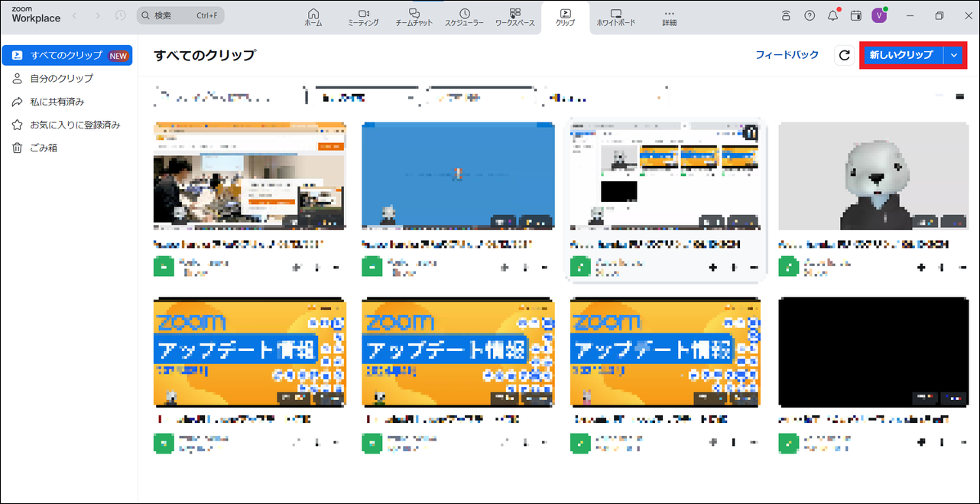The image size is (980, 504).
Task: Go to the スケジューラー tab
Action: 464,17
